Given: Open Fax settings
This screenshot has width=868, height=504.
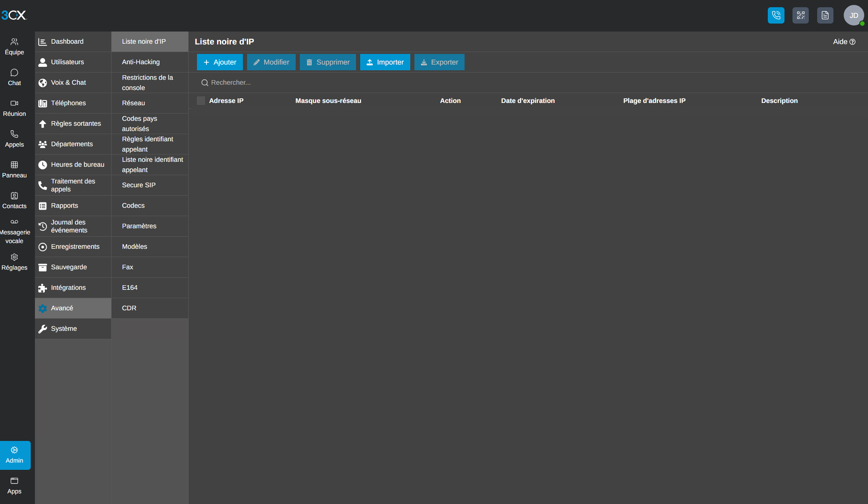Looking at the screenshot, I should (150, 267).
